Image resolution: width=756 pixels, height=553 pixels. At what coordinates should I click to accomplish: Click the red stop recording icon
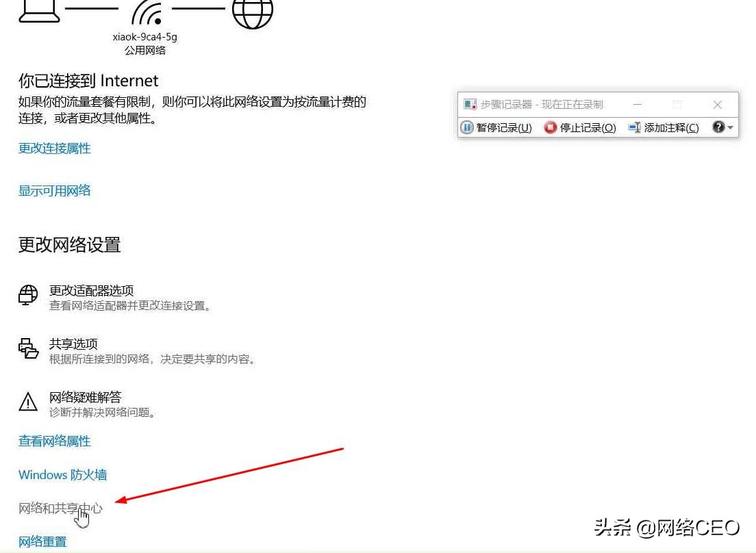(x=551, y=127)
